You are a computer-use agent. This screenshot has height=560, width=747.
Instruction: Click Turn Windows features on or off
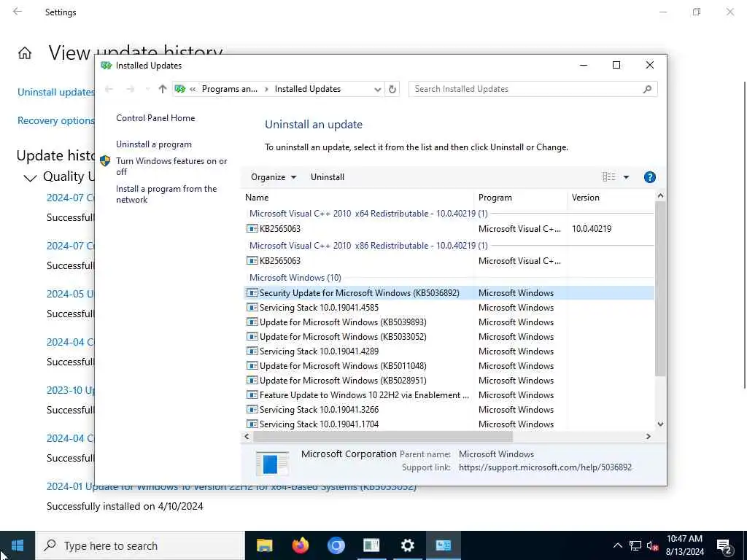[171, 166]
